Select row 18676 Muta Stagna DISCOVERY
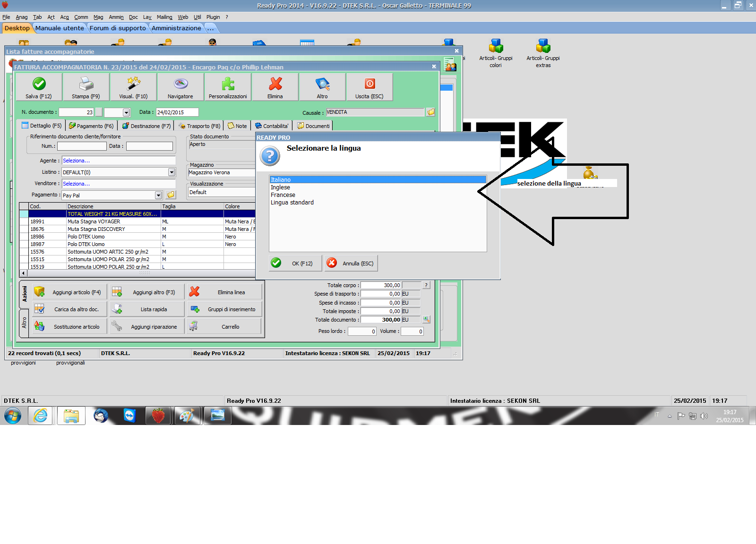Screen dimensions: 756x544 (137, 229)
